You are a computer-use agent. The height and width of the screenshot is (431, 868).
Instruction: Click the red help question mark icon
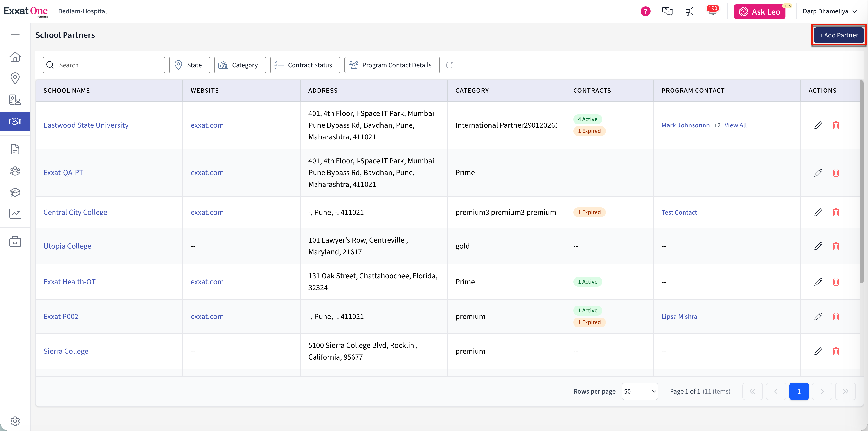645,11
